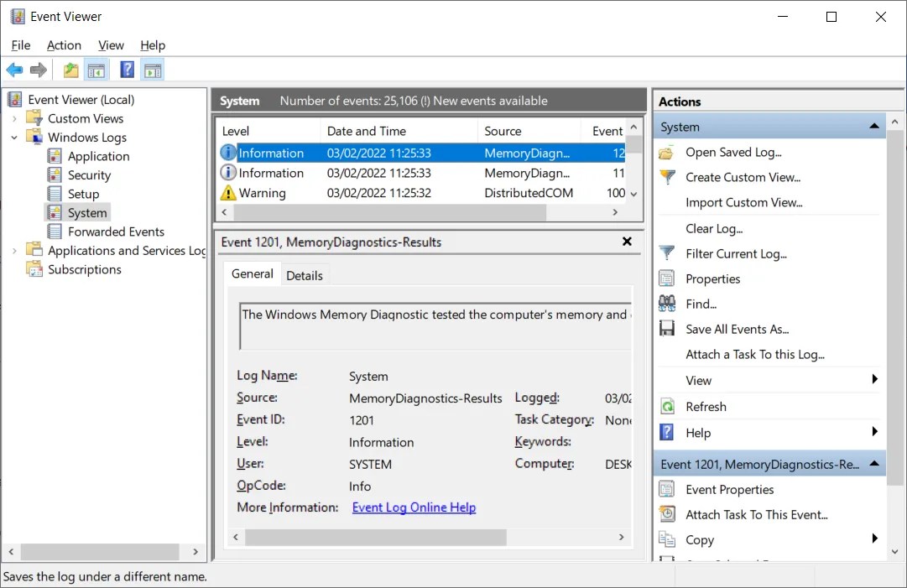Toggle the Action pane visibility
Viewport: 907px width, 588px height.
[x=153, y=70]
